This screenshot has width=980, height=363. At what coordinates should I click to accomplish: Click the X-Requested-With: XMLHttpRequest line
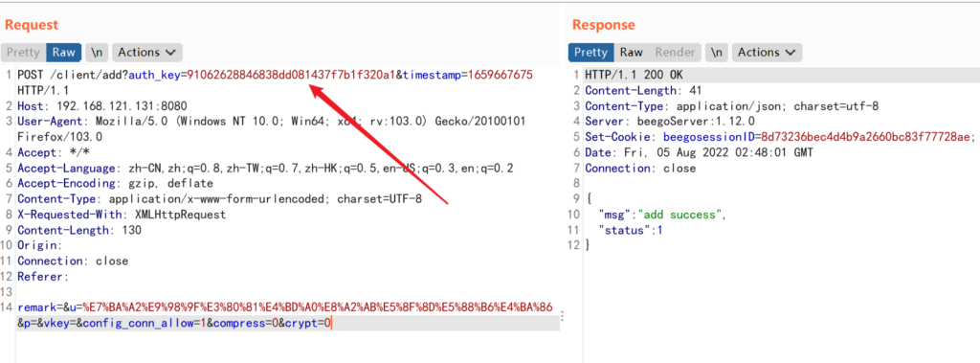click(x=122, y=215)
